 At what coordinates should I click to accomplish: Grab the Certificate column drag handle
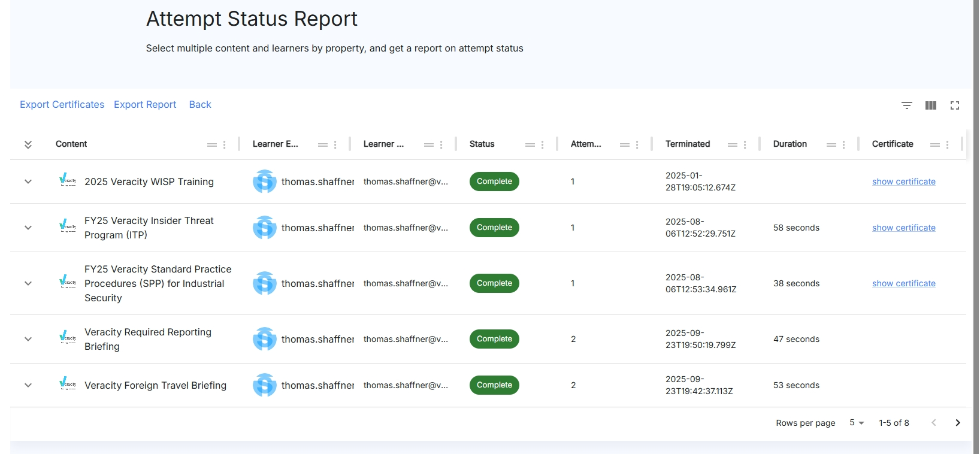(935, 145)
